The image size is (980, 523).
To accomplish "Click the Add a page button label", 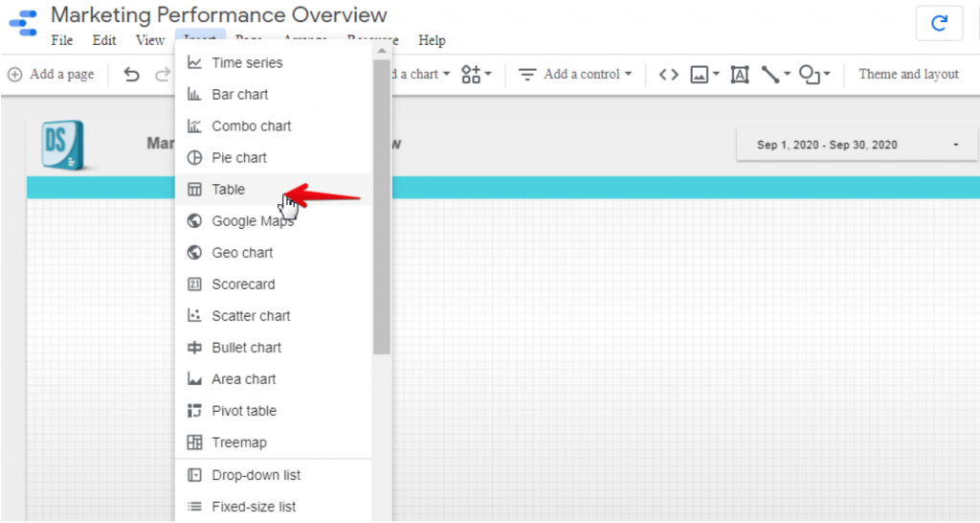I will (x=62, y=75).
